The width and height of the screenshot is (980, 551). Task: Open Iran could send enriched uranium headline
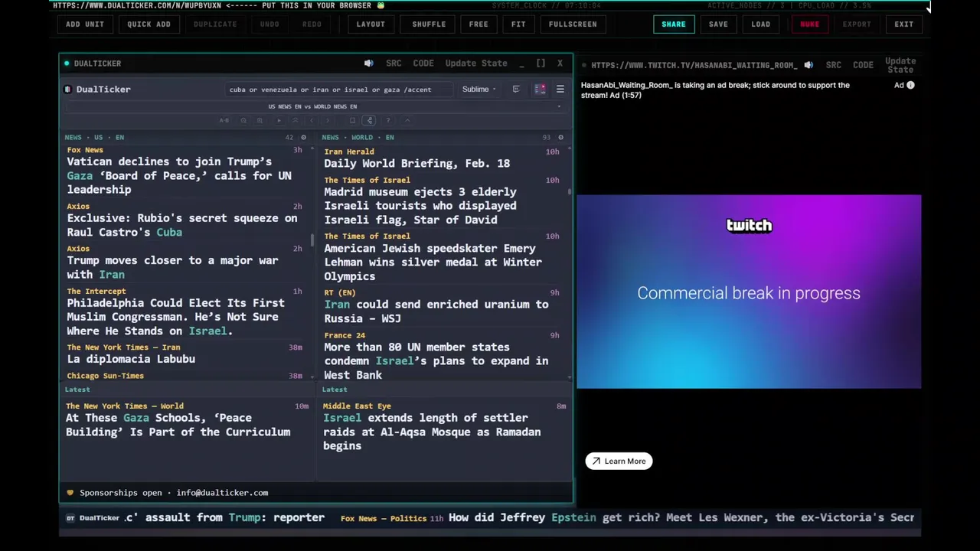click(x=436, y=311)
